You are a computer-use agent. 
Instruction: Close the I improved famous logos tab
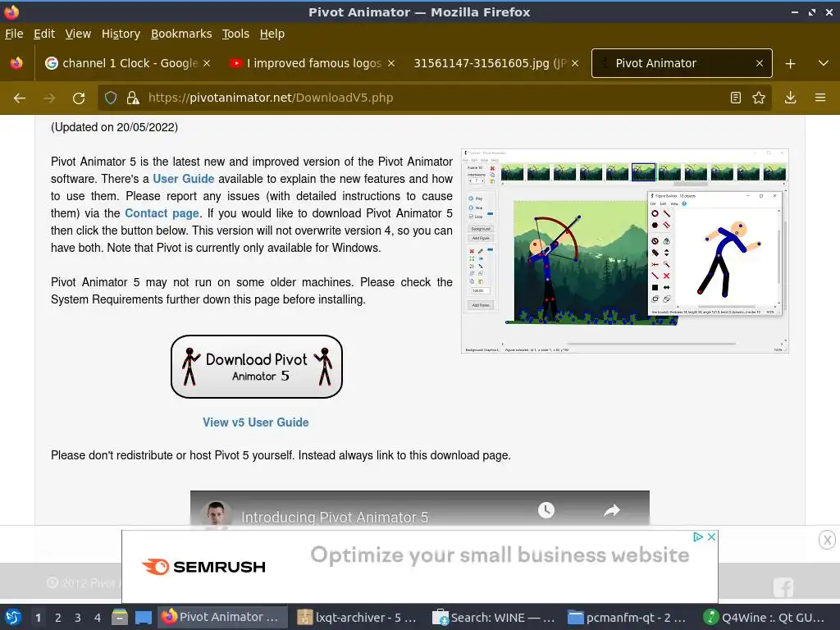point(391,63)
